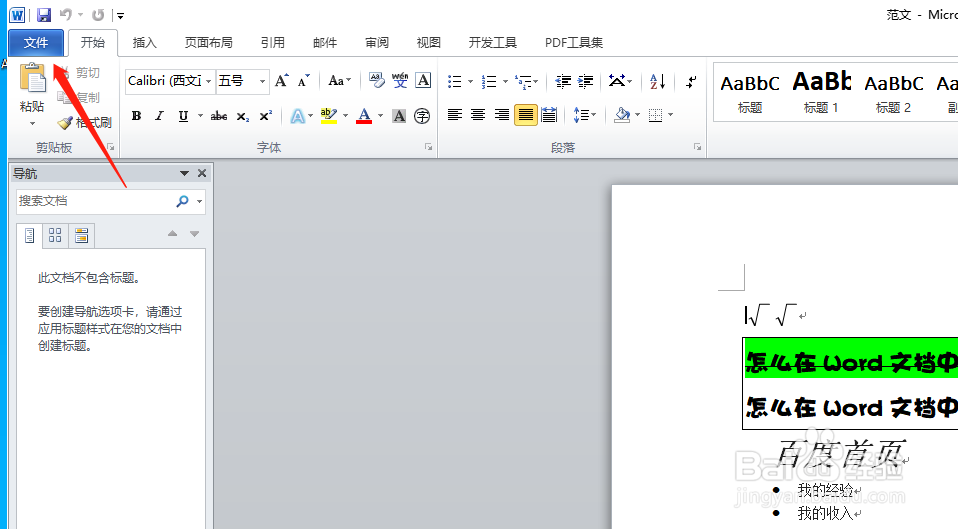Click the Text Effects glowing A icon
The image size is (958, 529).
tap(298, 116)
